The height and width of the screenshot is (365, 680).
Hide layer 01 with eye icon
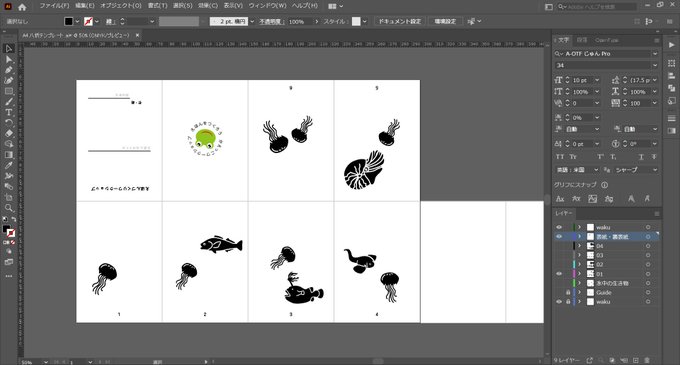tap(559, 274)
